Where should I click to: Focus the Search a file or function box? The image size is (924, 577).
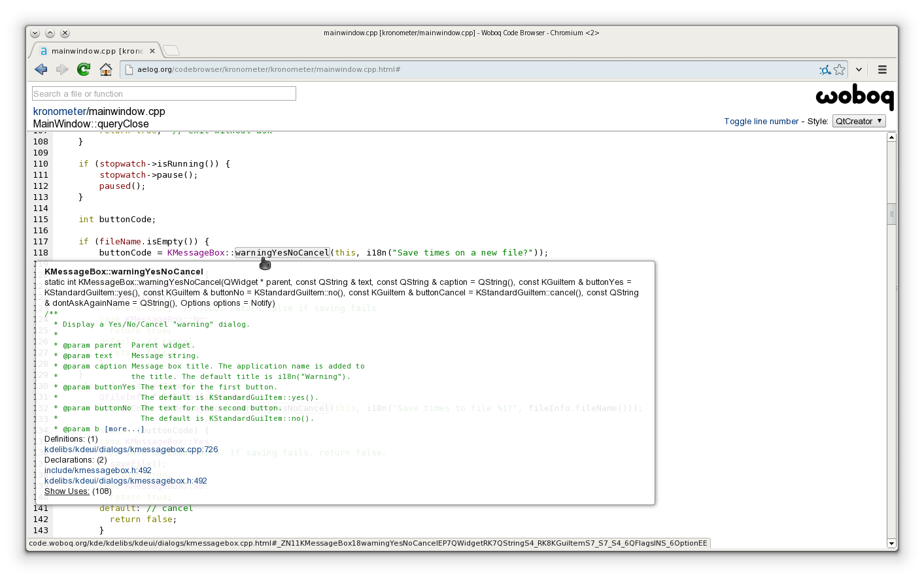[164, 93]
